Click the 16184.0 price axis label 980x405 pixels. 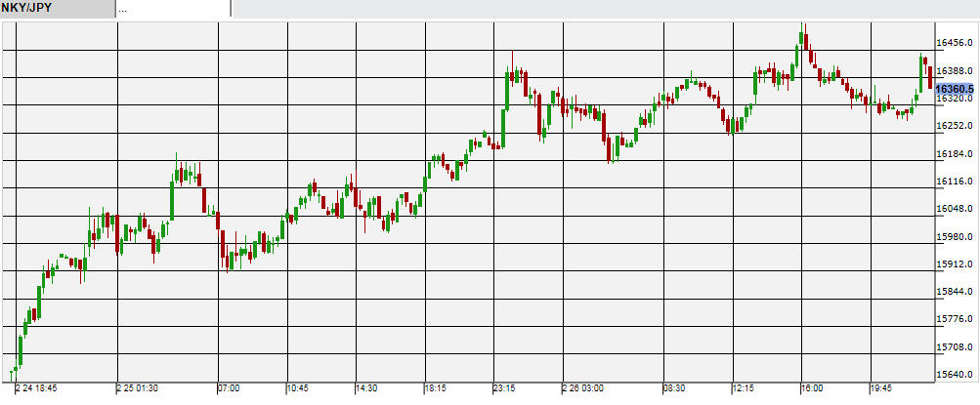coord(955,154)
